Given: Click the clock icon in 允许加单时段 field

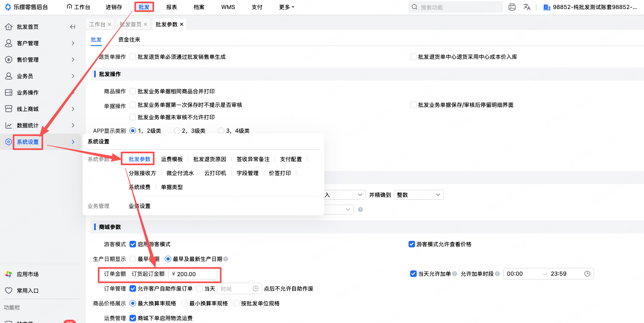Looking at the screenshot, I should coord(587,274).
